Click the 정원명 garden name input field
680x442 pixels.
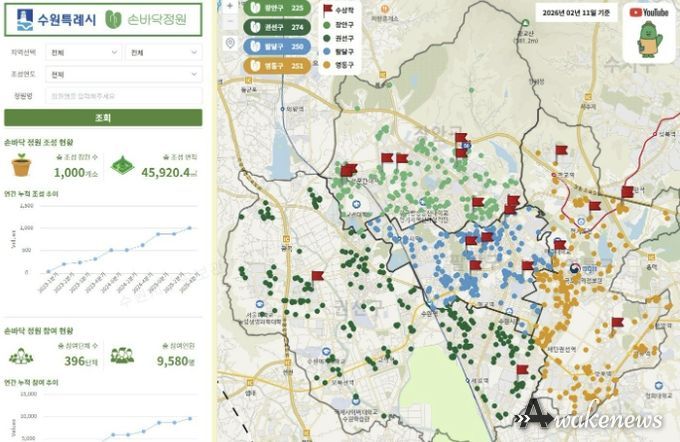(124, 96)
